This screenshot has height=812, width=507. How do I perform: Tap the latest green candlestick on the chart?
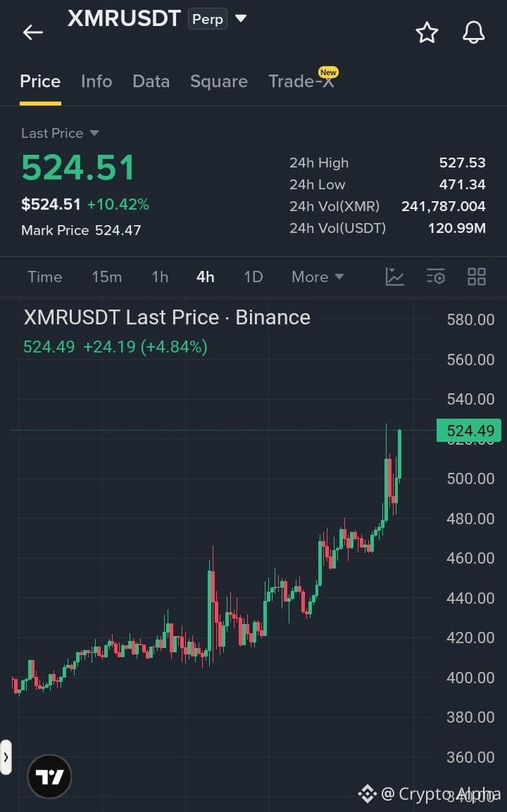399,454
